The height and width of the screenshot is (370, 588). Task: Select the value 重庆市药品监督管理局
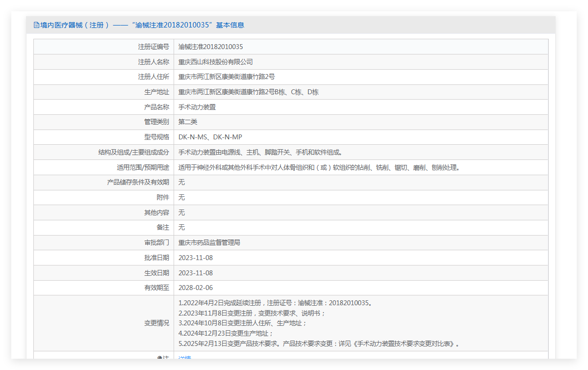tap(209, 243)
